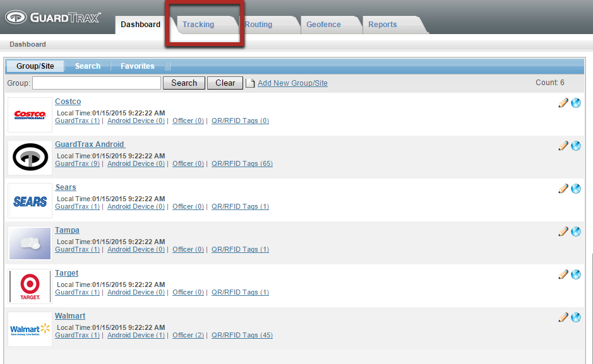The width and height of the screenshot is (593, 364).
Task: Open map globe icon for Walmart
Action: coord(576,317)
